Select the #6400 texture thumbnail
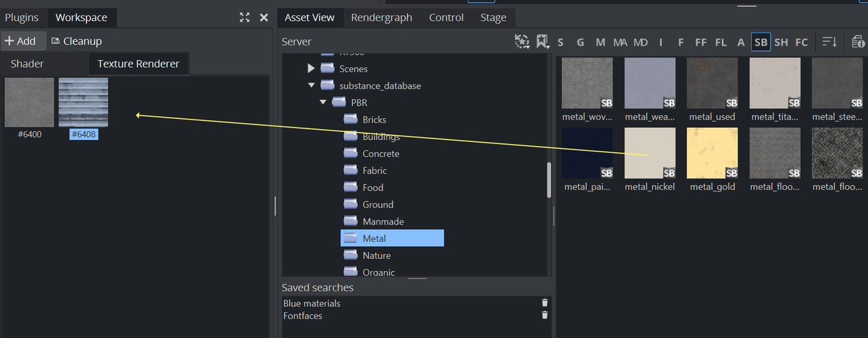The height and width of the screenshot is (338, 868). (29, 103)
